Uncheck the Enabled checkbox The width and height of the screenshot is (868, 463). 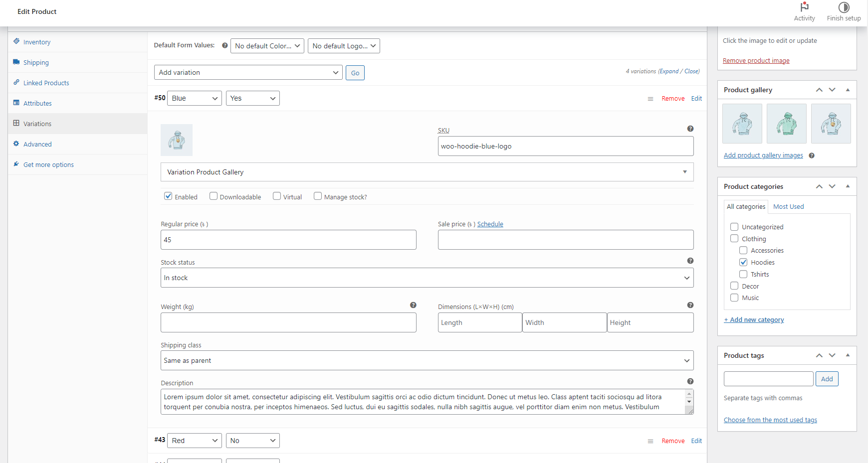[x=168, y=196]
